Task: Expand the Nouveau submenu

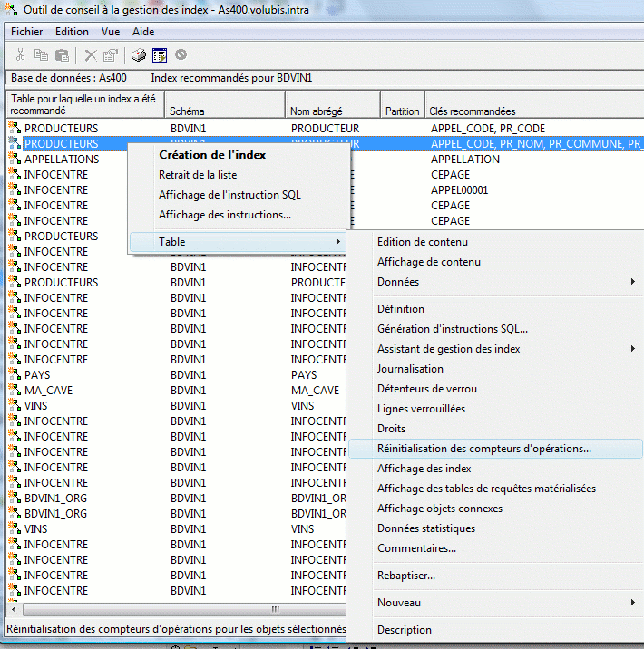Action: pos(495,603)
